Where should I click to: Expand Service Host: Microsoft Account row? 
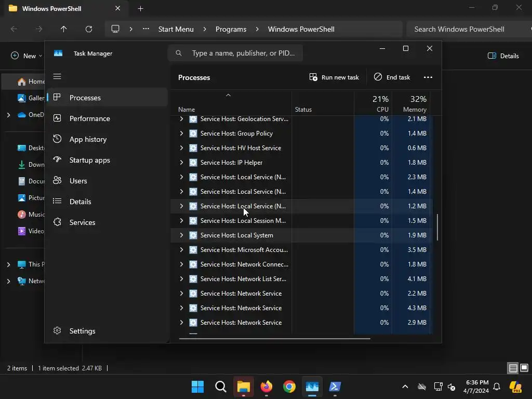[x=181, y=250]
